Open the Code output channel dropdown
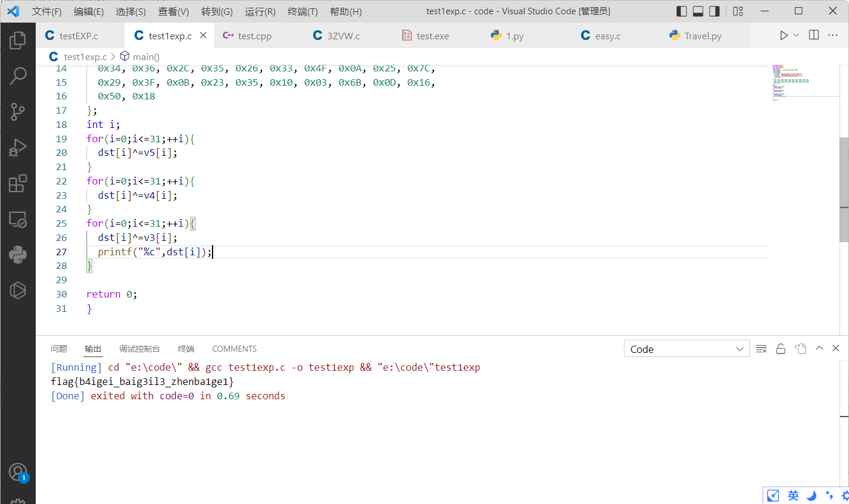This screenshot has width=849, height=504. coord(686,349)
